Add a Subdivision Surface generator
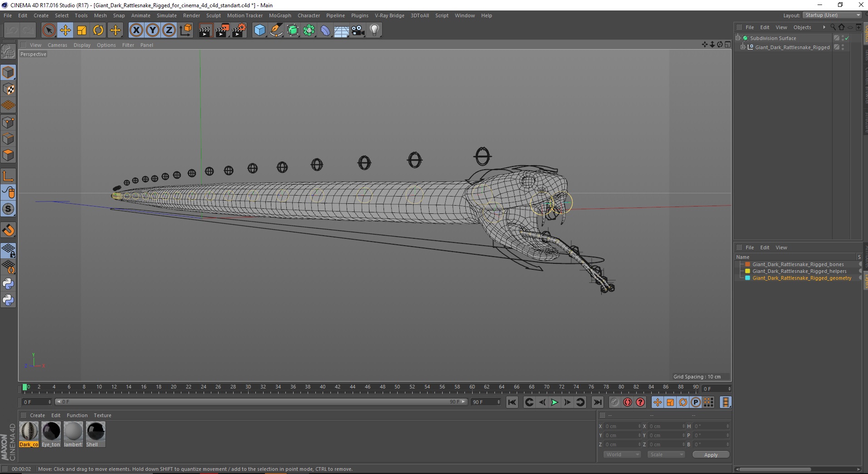This screenshot has height=474, width=868. point(293,30)
